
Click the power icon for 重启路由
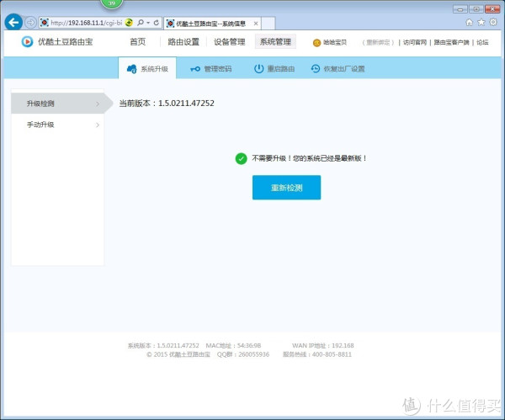pyautogui.click(x=259, y=69)
